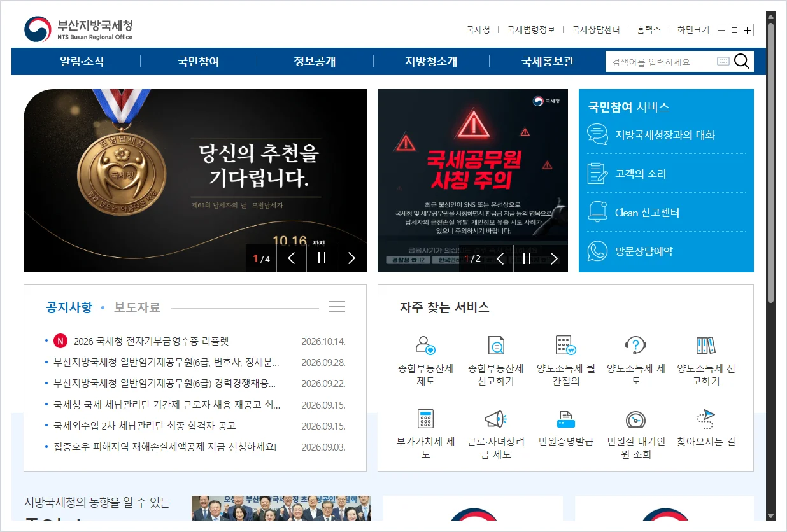Viewport: 787px width, 532px height.
Task: Select the 공지사항 tab
Action: coord(69,307)
